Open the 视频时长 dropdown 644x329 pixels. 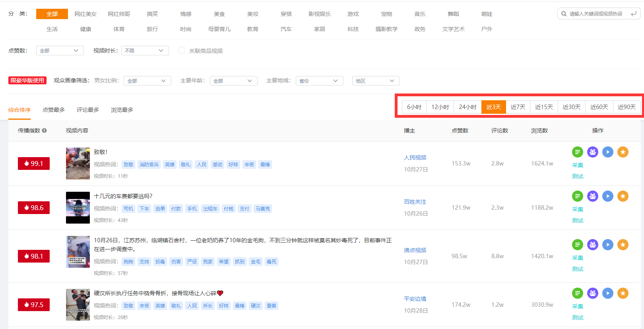145,51
